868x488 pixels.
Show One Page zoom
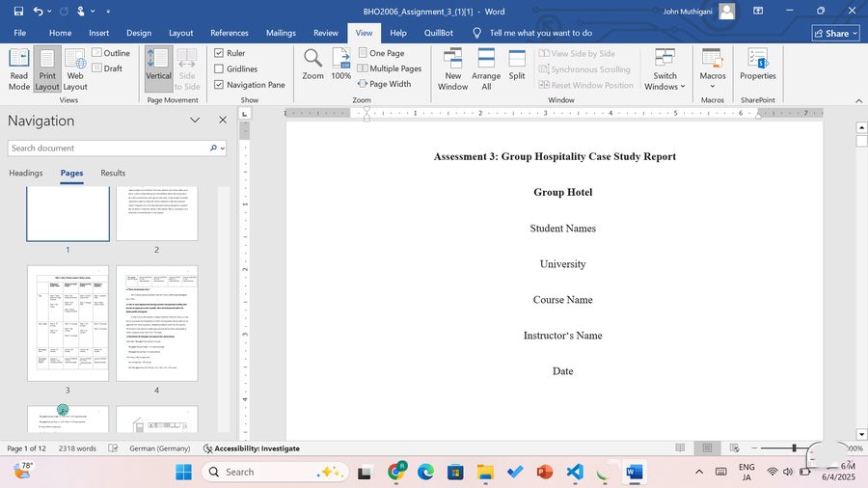tap(381, 53)
